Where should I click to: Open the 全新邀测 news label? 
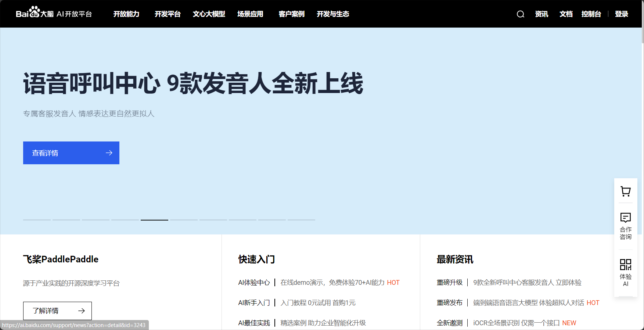pyautogui.click(x=450, y=323)
